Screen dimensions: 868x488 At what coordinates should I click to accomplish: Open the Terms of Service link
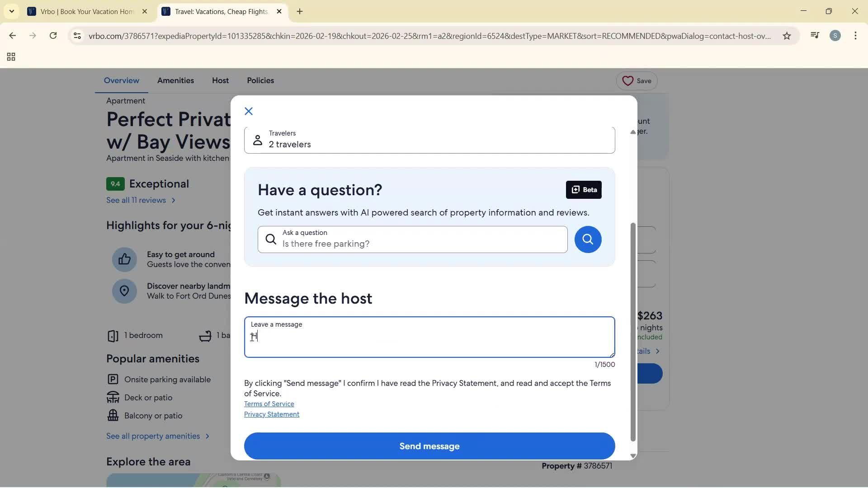tap(269, 404)
